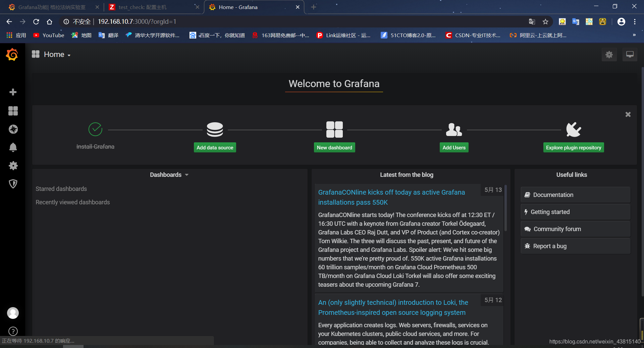Open the 地图 maps bookmark
Screen dimensions: 644x348
point(82,35)
